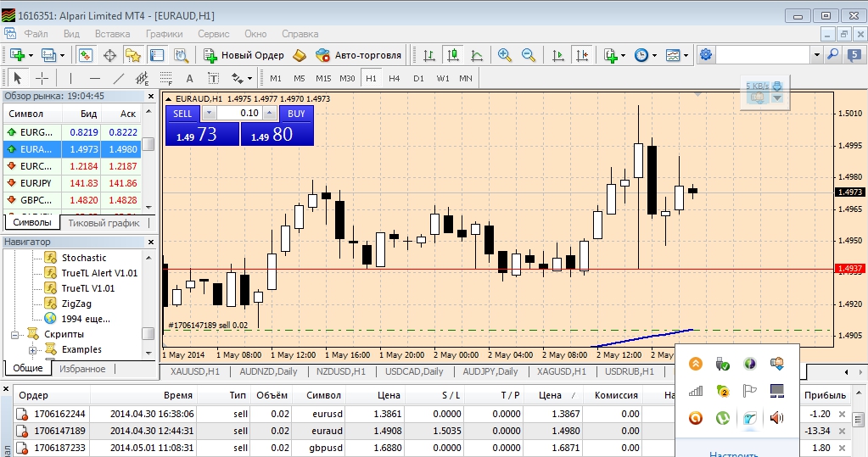Open the periods clock dropdown
Image resolution: width=868 pixels, height=457 pixels.
pos(655,55)
